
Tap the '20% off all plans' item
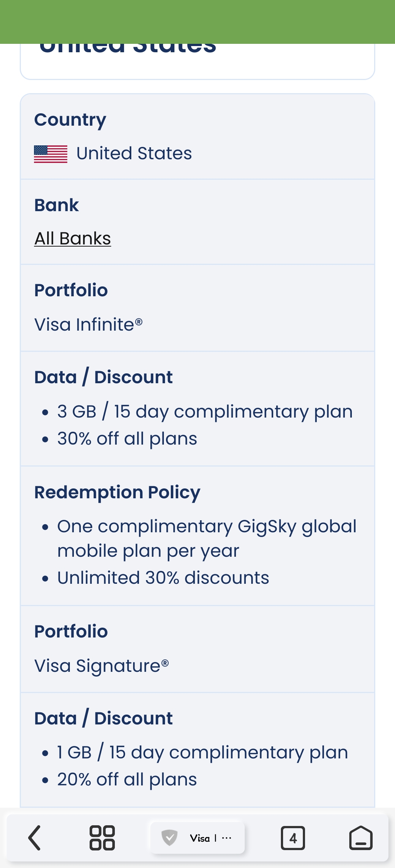127,780
